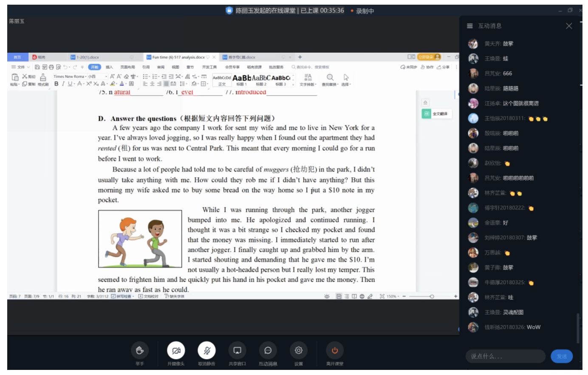Apply the 正文 body text style
588x375 pixels.
pos(222,80)
